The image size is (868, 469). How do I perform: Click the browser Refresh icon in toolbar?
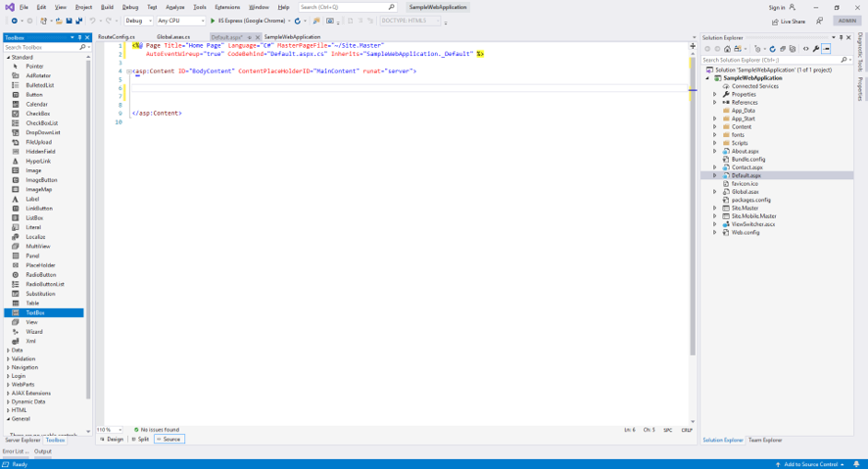pyautogui.click(x=297, y=21)
